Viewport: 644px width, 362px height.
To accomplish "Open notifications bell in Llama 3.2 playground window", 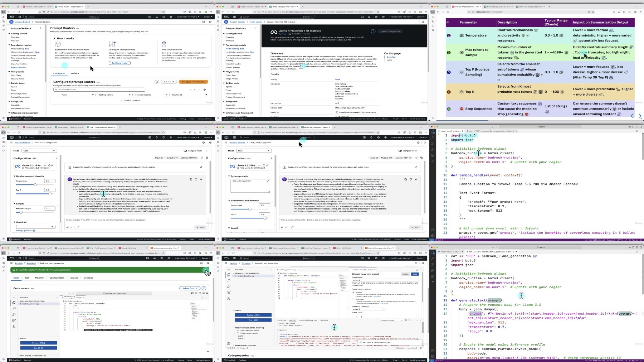I will point(156,137).
